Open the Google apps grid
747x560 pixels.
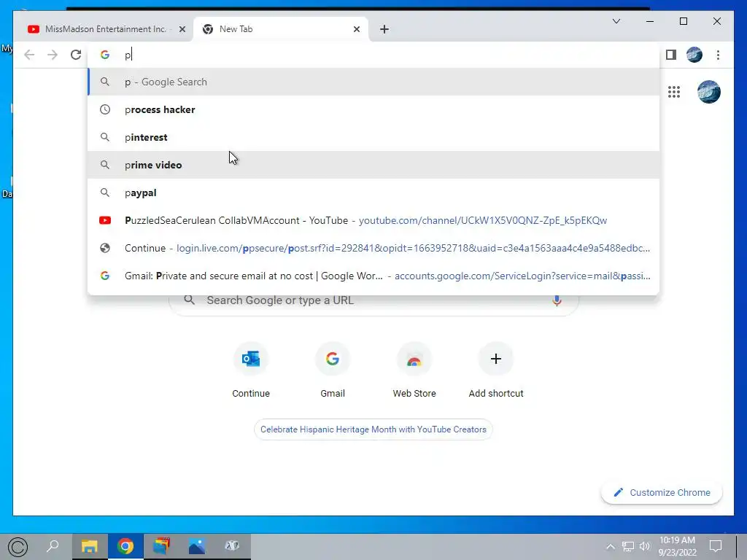pyautogui.click(x=673, y=92)
